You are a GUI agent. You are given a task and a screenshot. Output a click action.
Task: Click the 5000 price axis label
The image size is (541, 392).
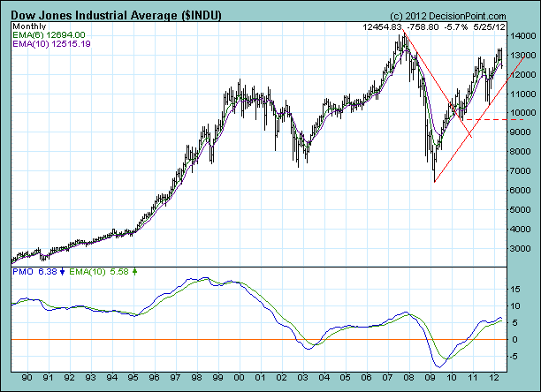click(x=520, y=209)
